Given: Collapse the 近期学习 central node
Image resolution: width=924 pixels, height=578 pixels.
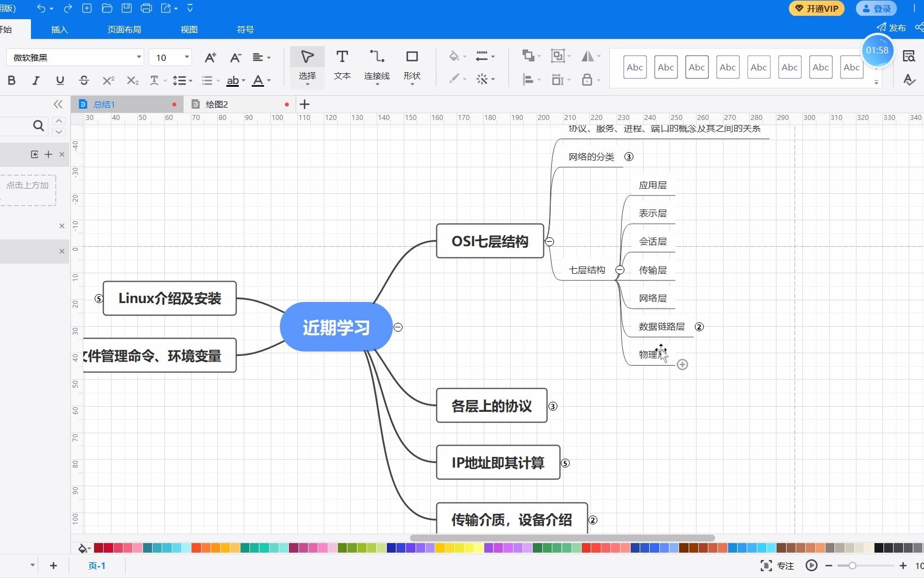Looking at the screenshot, I should [x=398, y=327].
